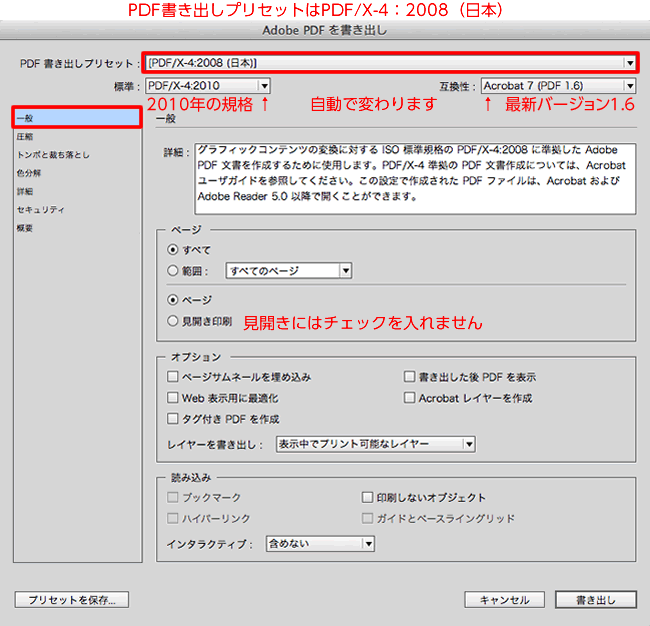Toggle the ブックマーク checkbox

[172, 497]
